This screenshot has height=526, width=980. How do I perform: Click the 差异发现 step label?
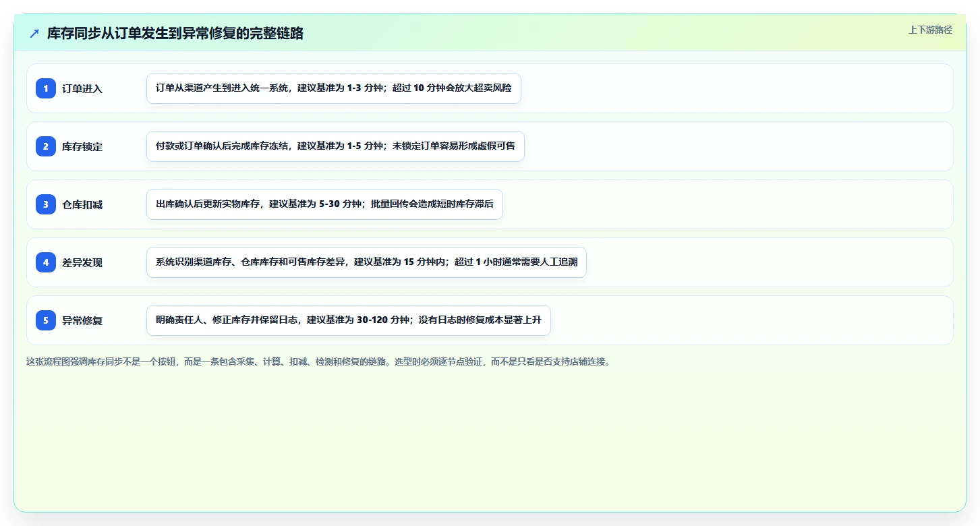coord(82,262)
